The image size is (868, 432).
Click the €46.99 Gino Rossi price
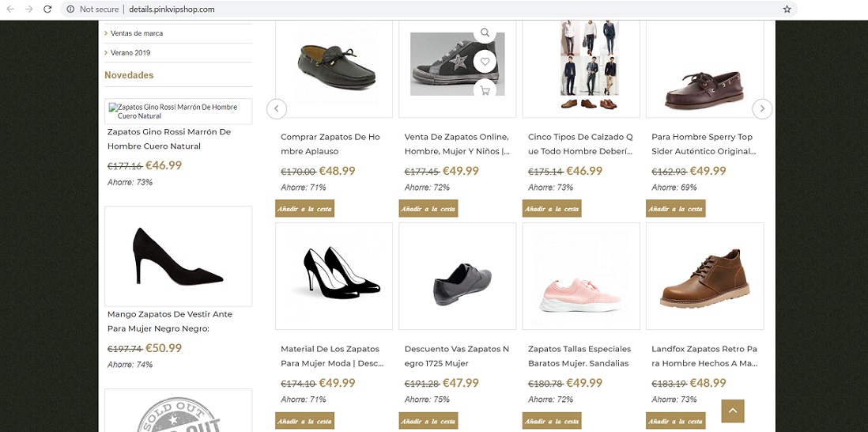coord(164,165)
